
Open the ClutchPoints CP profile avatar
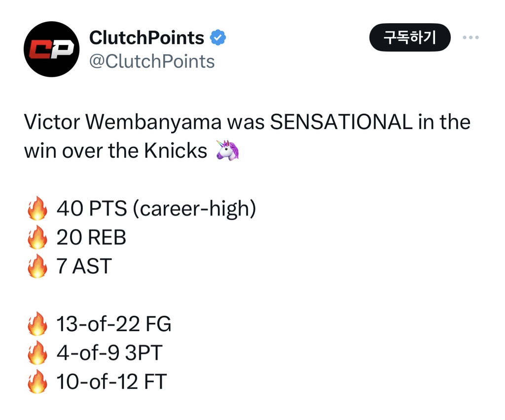(51, 49)
